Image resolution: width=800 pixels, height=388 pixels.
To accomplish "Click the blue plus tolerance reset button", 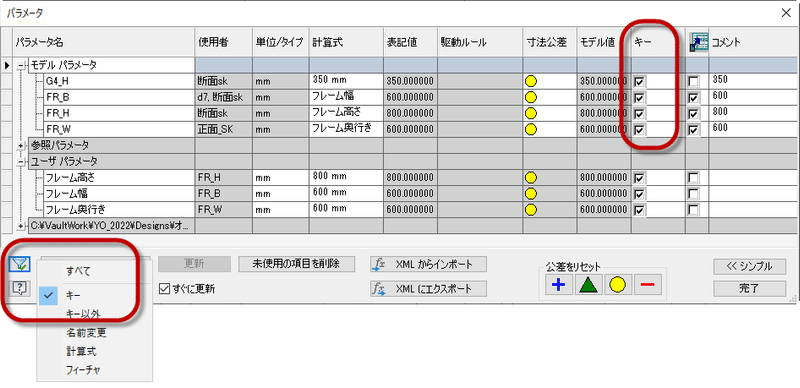I will tap(559, 285).
